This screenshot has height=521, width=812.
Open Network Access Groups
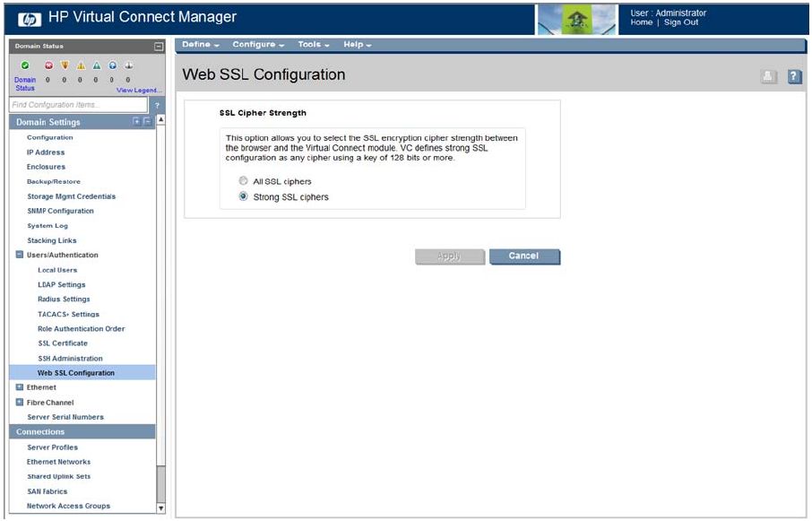[68, 506]
